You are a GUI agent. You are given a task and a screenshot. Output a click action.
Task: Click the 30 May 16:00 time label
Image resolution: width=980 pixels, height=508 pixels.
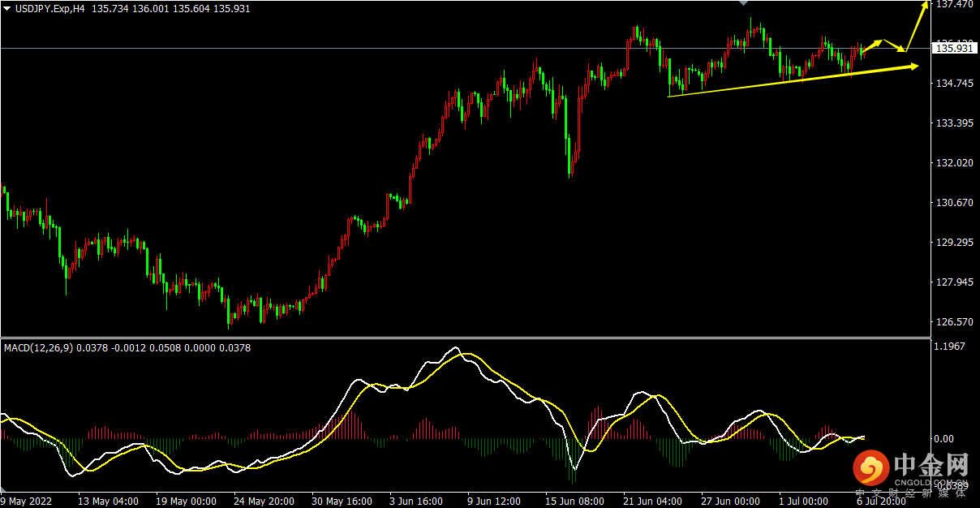[342, 502]
